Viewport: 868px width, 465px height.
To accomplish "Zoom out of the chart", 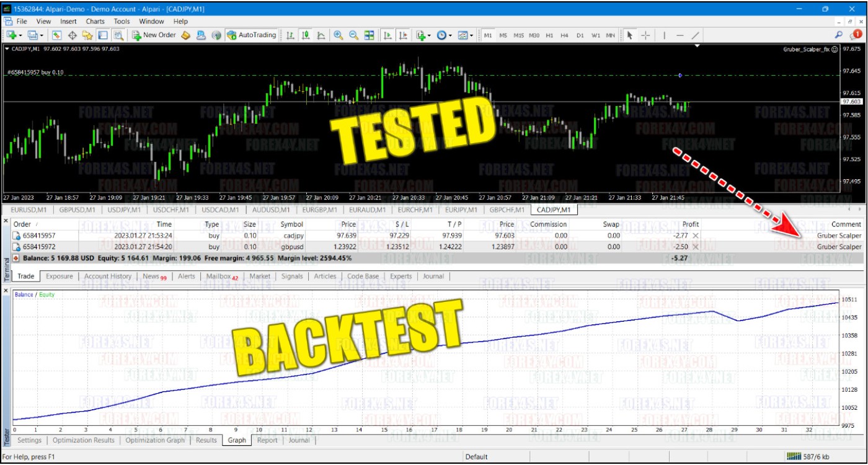I will tap(353, 35).
